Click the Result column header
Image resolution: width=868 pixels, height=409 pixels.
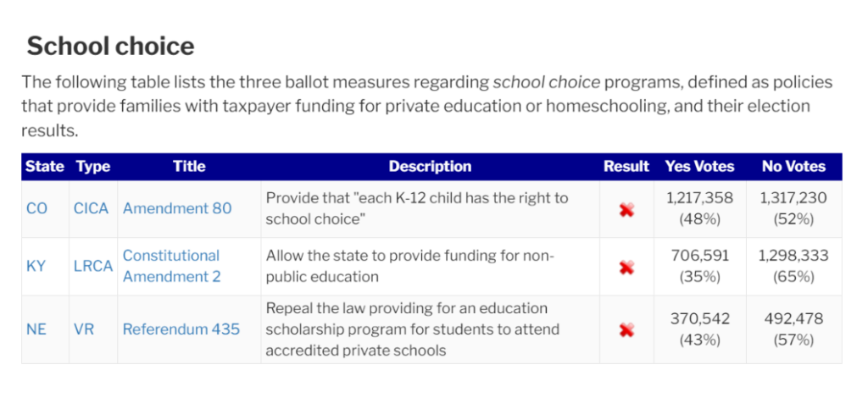point(626,167)
